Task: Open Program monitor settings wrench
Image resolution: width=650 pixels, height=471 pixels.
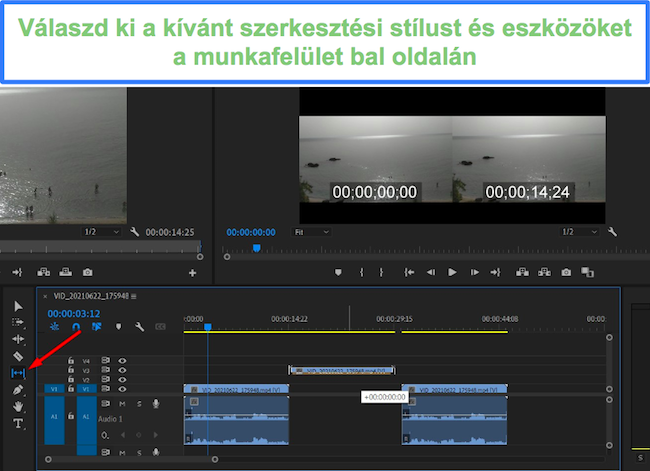Action: 612,232
